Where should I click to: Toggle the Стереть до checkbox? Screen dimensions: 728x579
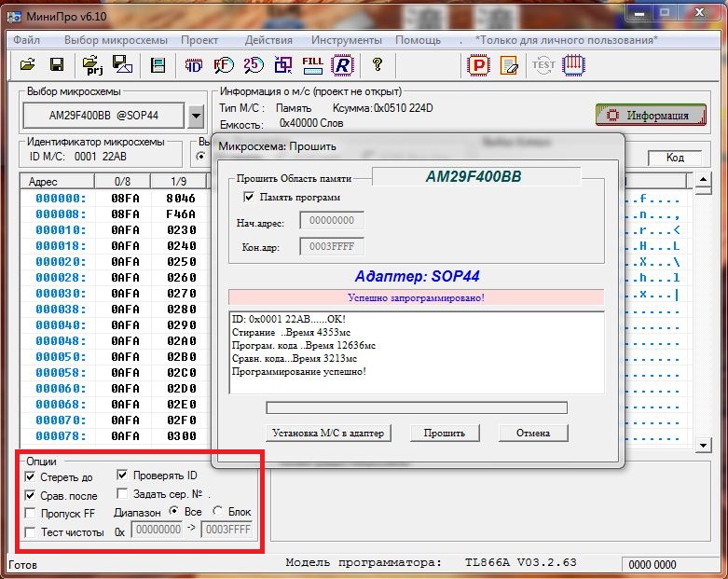coord(31,477)
